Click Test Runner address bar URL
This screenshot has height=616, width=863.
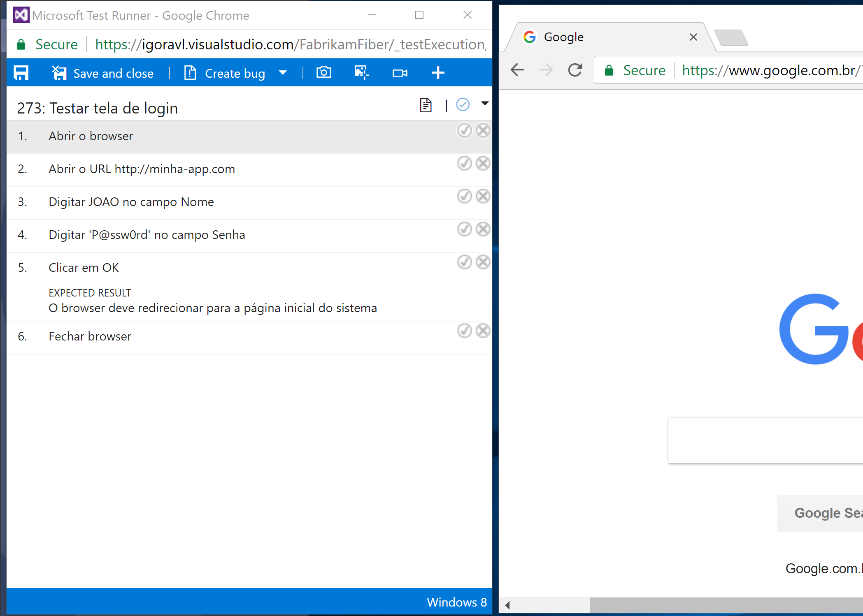(x=291, y=44)
